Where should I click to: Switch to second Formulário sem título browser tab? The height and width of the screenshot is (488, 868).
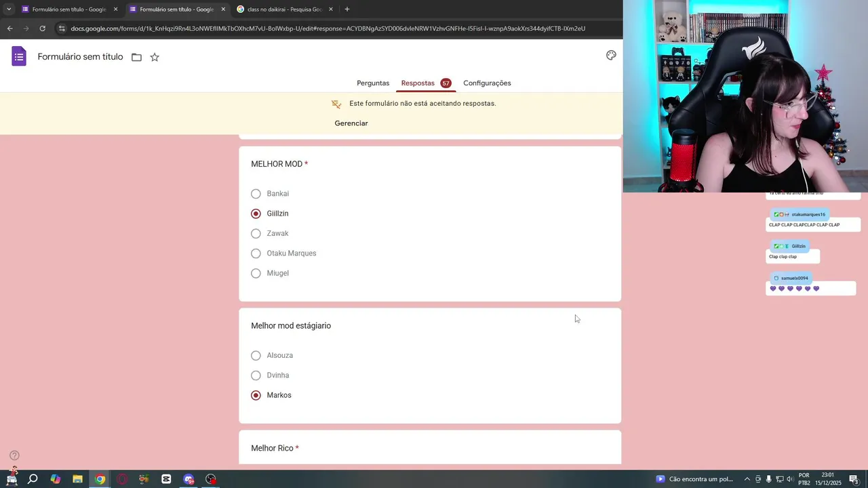point(176,9)
